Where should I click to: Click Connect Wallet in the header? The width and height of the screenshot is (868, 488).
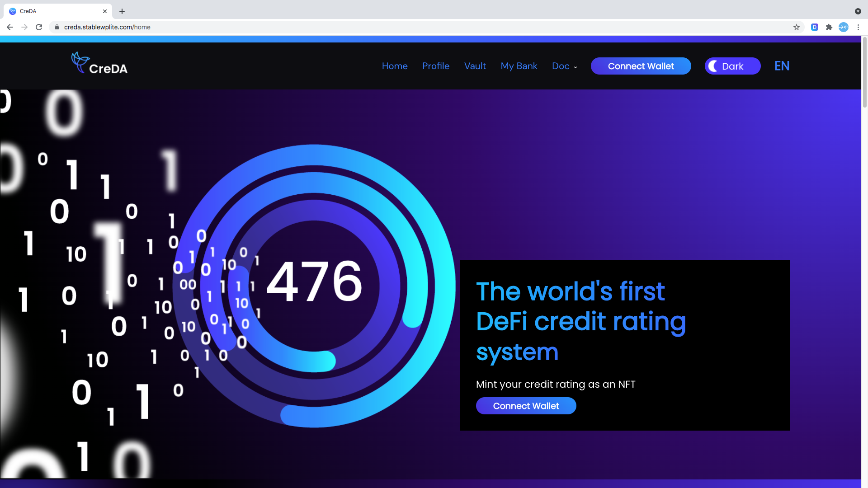pyautogui.click(x=641, y=66)
